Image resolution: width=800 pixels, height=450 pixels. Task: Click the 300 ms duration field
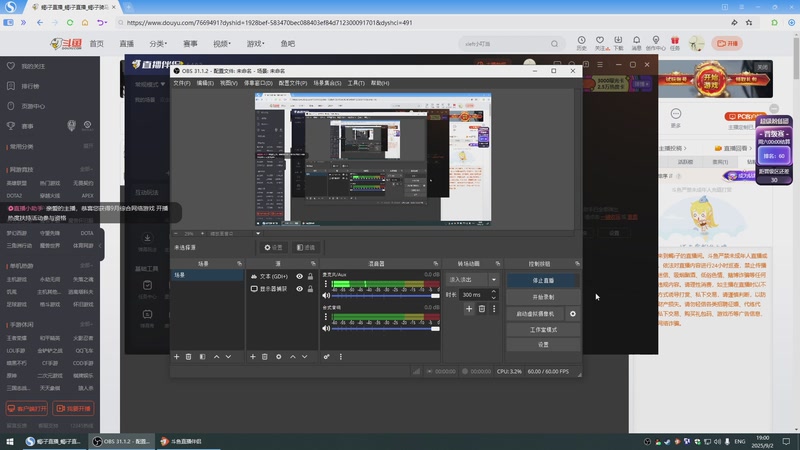coord(474,295)
